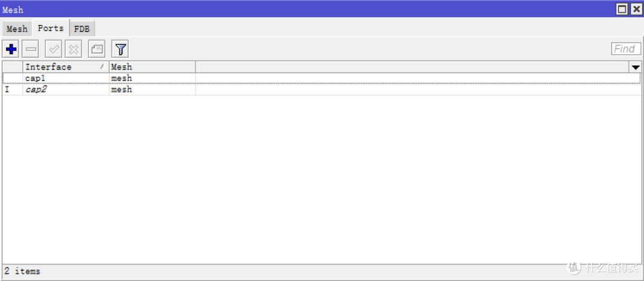Select the Ports tab

tap(51, 28)
